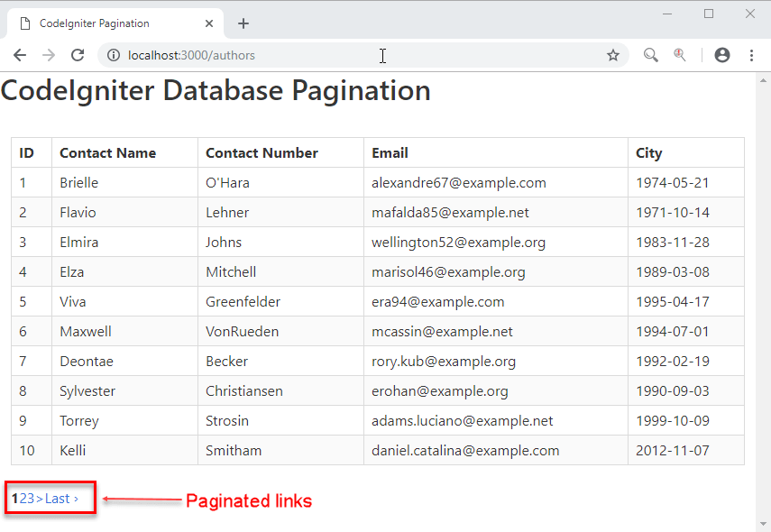Click the magnifier extension icon
Viewport: 771px width, 532px height.
(650, 56)
